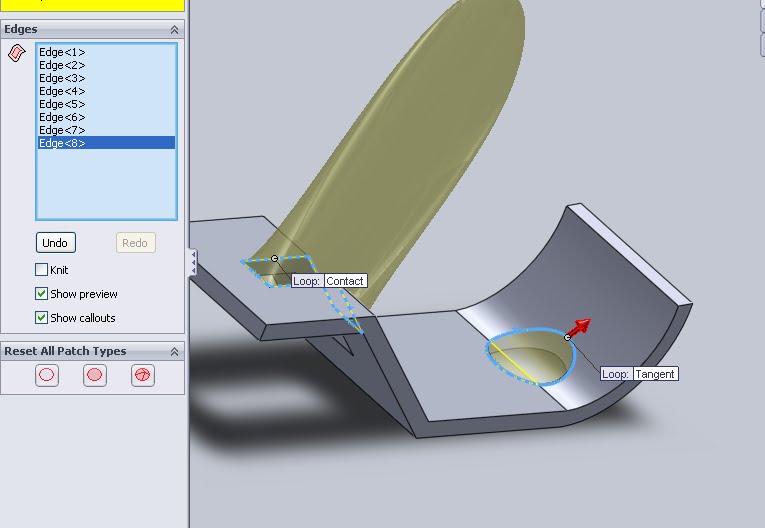
Task: Click the Redo button
Action: point(136,243)
